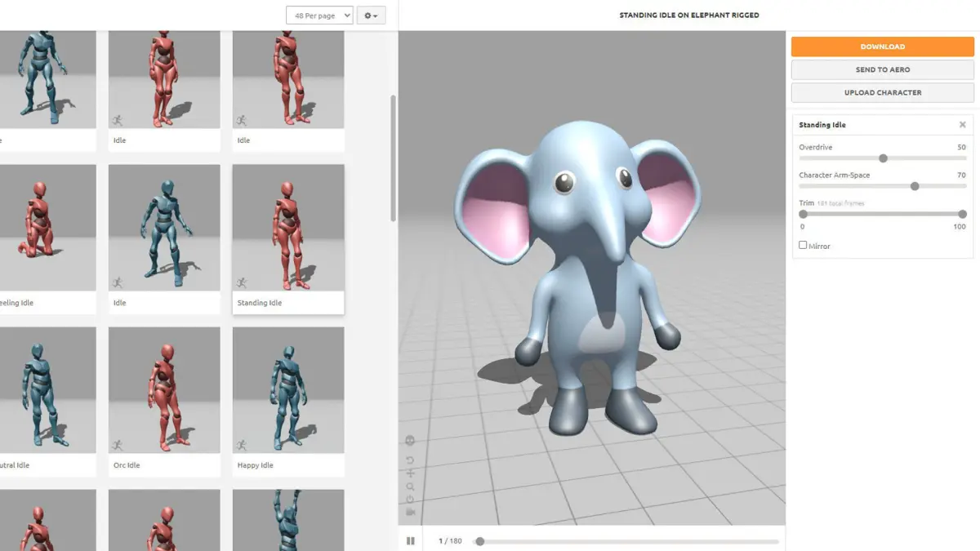Pause the animation playback
The height and width of the screenshot is (551, 980).
point(411,540)
